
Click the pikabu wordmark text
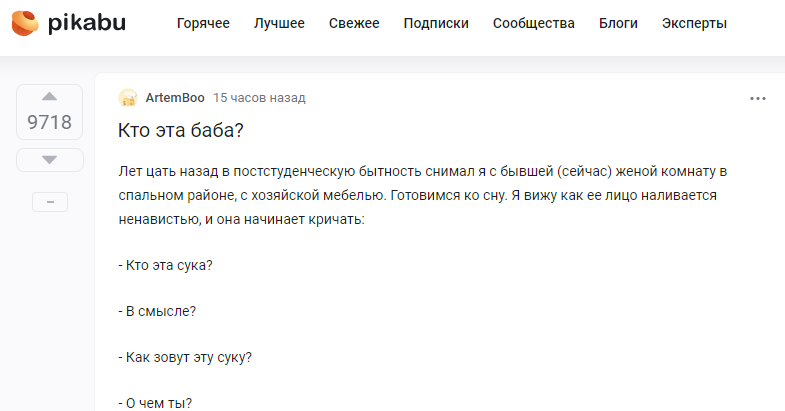pos(87,24)
